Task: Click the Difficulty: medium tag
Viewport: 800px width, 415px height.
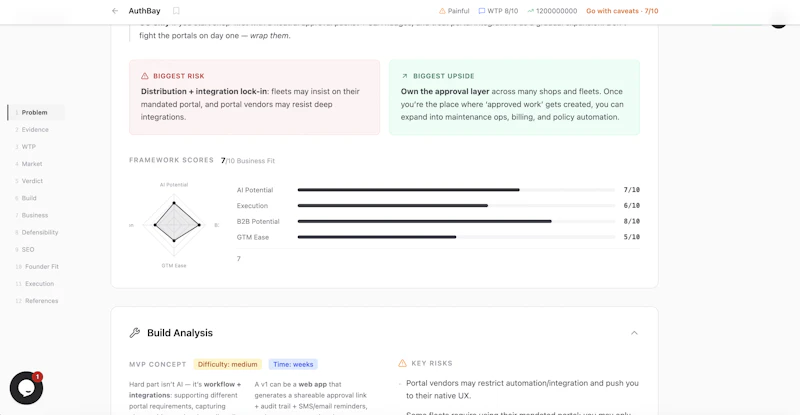Action: [x=228, y=364]
